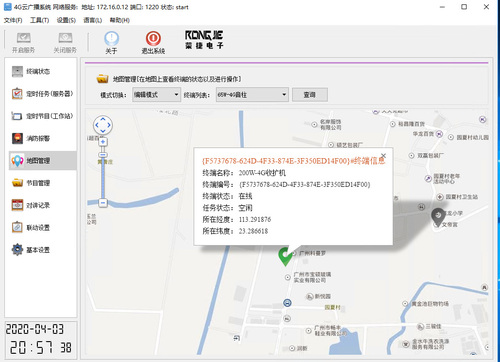
Task: Click the 4G云广播系统 window title text
Action: 32,7
